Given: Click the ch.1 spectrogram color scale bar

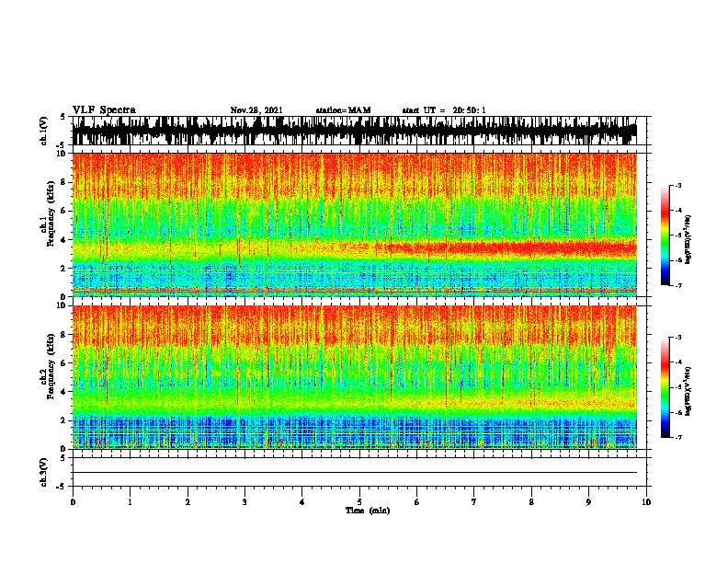Looking at the screenshot, I should (x=665, y=236).
